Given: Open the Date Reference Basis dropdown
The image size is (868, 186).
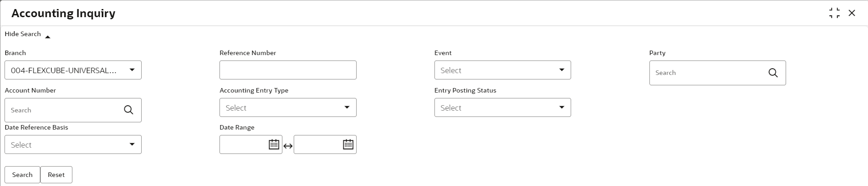Looking at the screenshot, I should pyautogui.click(x=132, y=144).
